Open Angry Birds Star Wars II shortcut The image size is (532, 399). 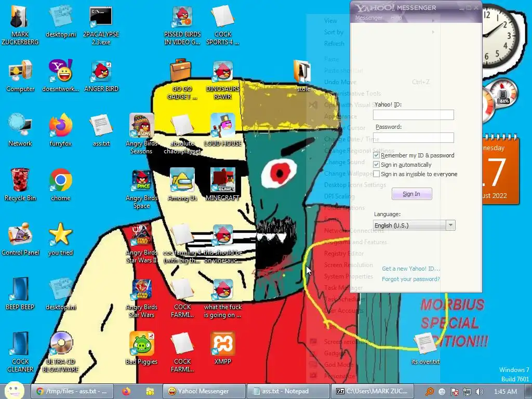tap(141, 243)
